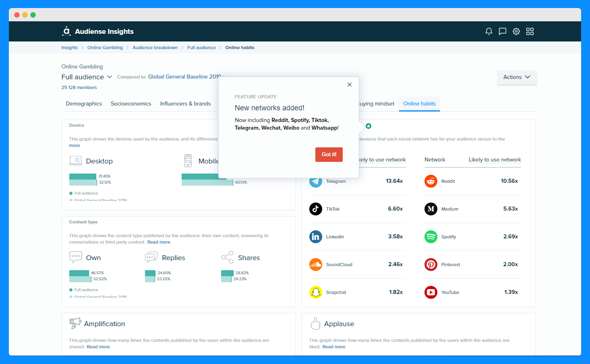Click the more link in Device description
590x364 pixels.
pos(75,145)
